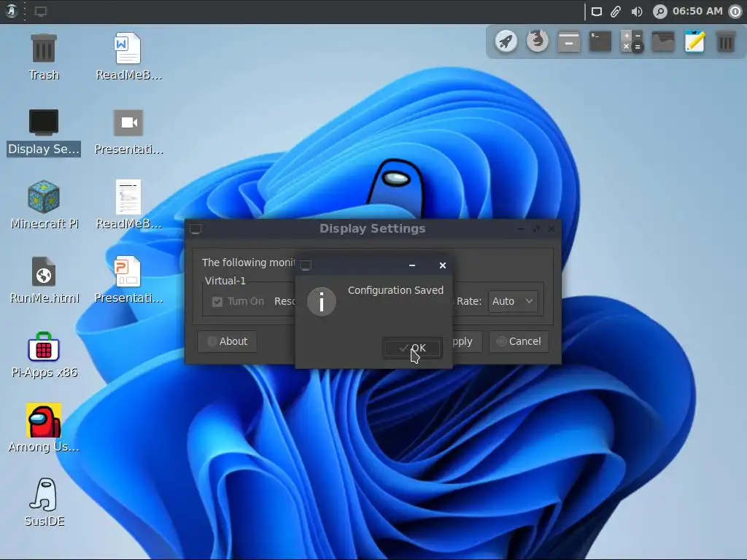Open the archive drawer dock icon
The height and width of the screenshot is (560, 747).
(569, 42)
